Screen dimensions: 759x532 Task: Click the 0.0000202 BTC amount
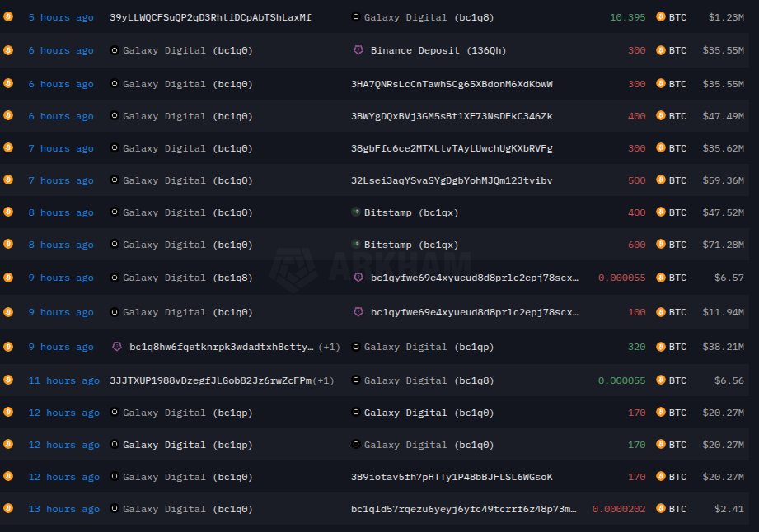pos(619,509)
